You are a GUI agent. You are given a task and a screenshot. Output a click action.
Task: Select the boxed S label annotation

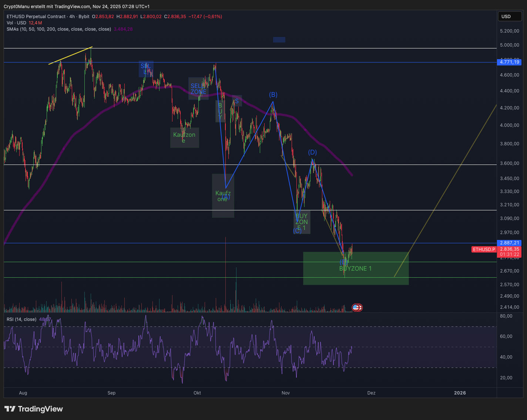click(237, 101)
